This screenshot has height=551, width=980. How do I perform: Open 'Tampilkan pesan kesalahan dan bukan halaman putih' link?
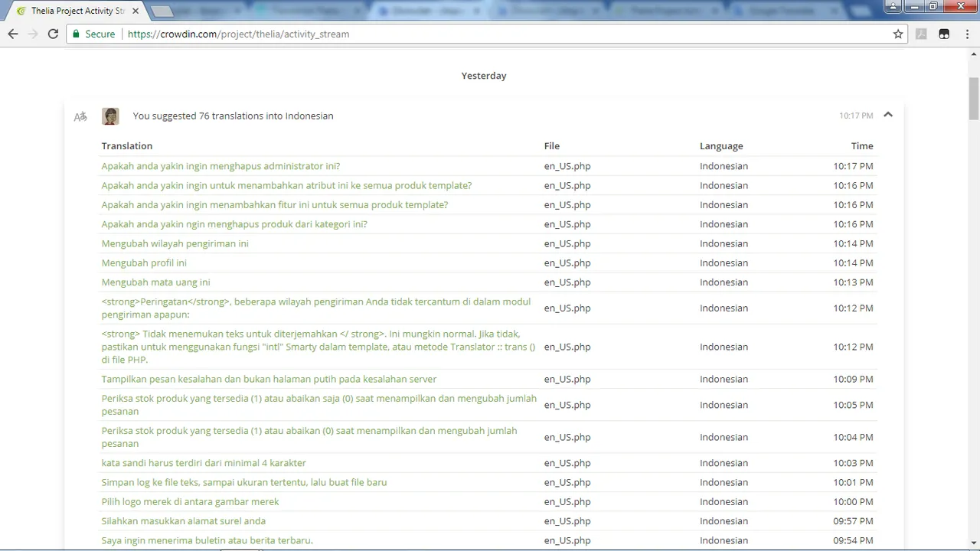click(269, 379)
